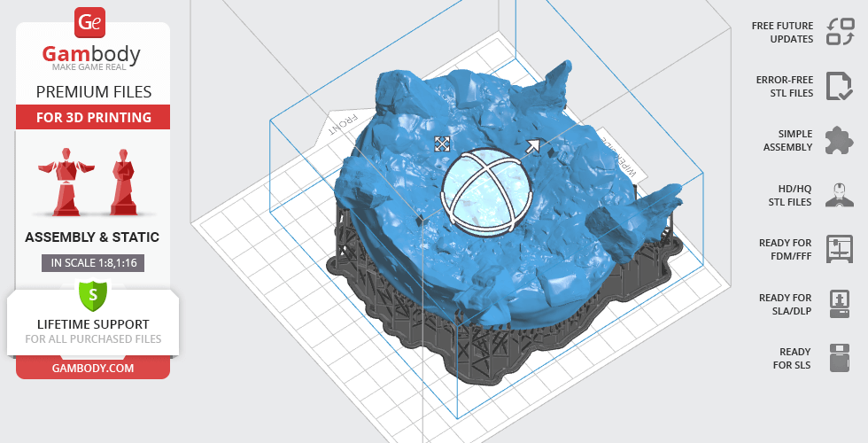Click the HD/HQ STL Files figure icon
The width and height of the screenshot is (868, 443).
tap(839, 195)
